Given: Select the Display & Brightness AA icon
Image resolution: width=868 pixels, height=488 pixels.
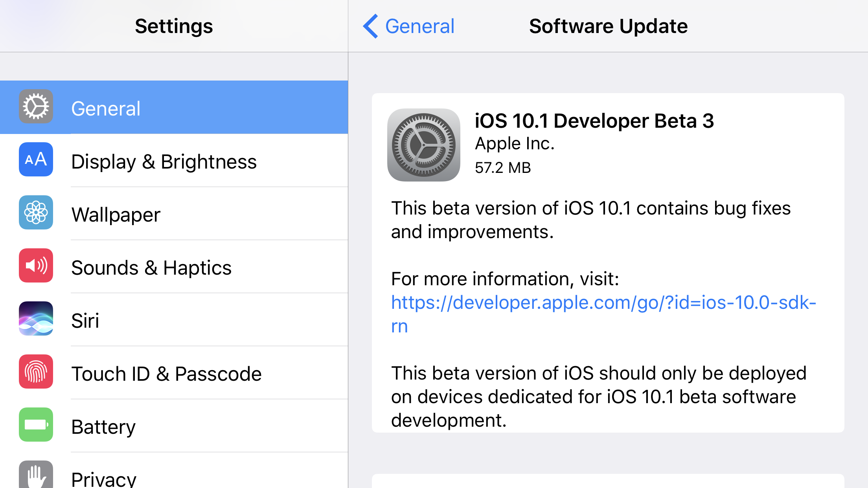Looking at the screenshot, I should 35,160.
